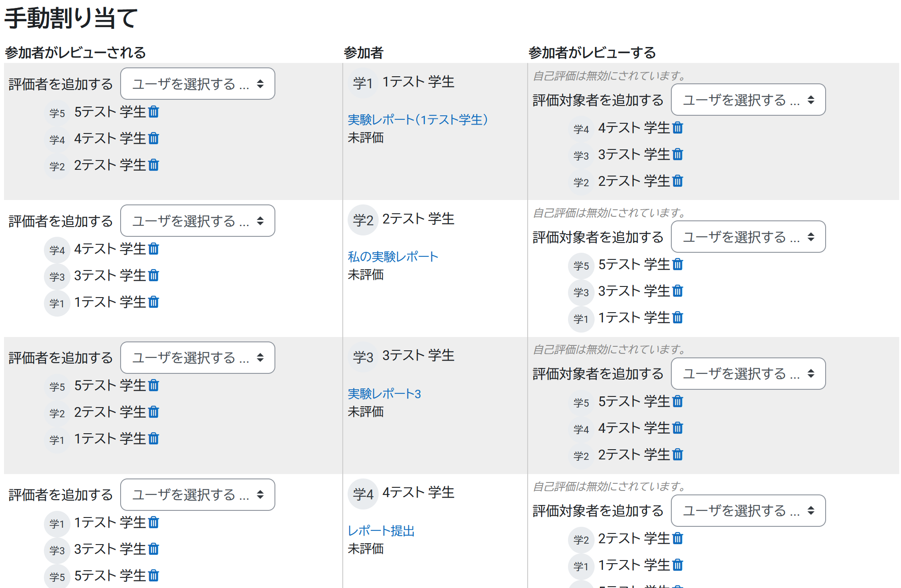Click participant name 2テスト 学生 in 参加者 column
The width and height of the screenshot is (901, 588).
click(x=418, y=219)
